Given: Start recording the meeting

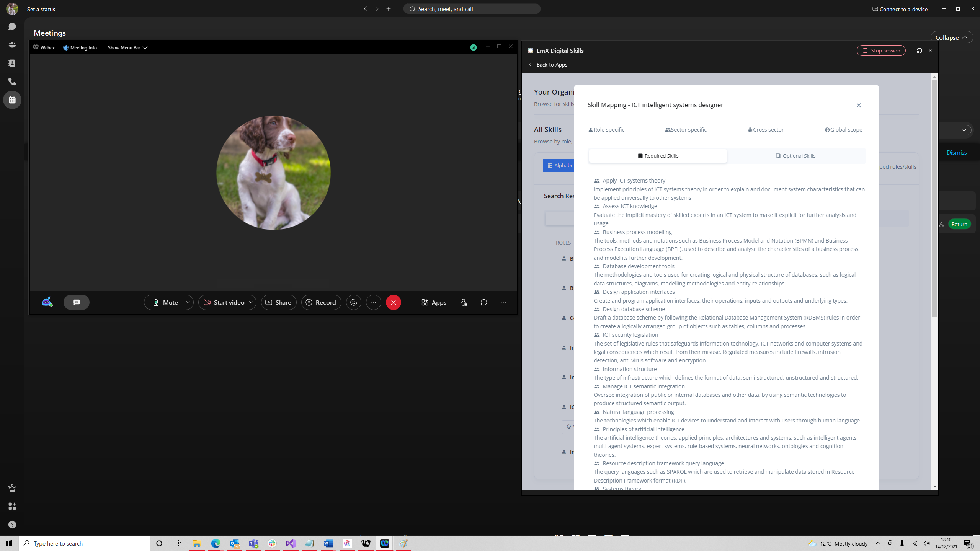Looking at the screenshot, I should coord(321,302).
